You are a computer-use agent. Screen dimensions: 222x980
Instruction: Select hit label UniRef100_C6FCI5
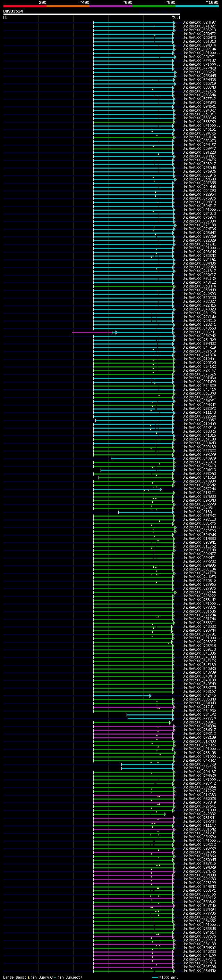coord(199,768)
